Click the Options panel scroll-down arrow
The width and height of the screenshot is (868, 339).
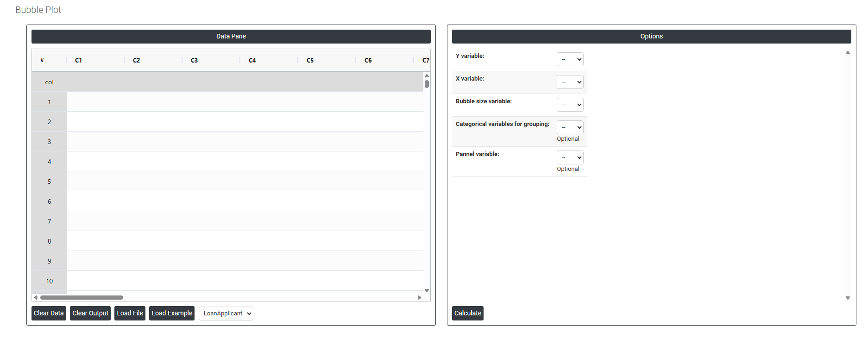coord(848,298)
